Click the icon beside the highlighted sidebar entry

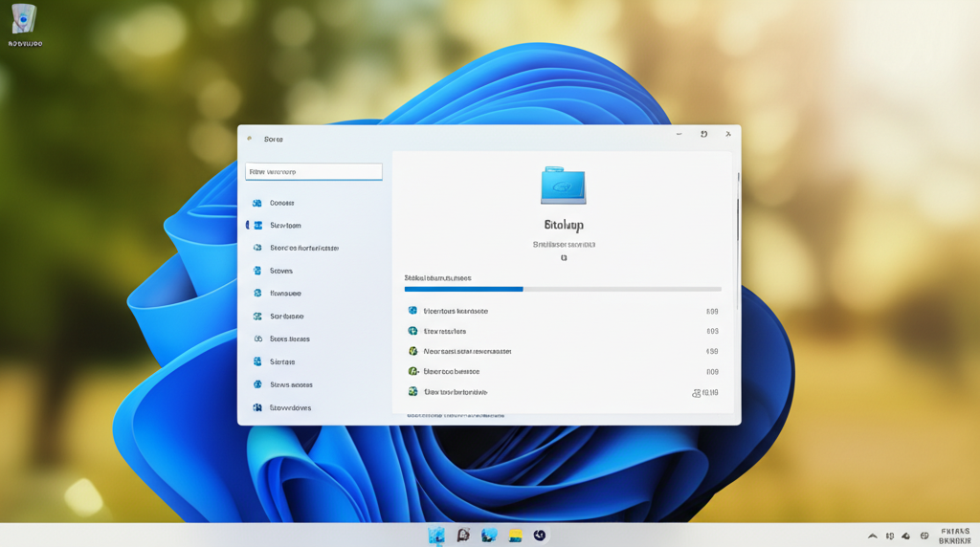pos(257,226)
